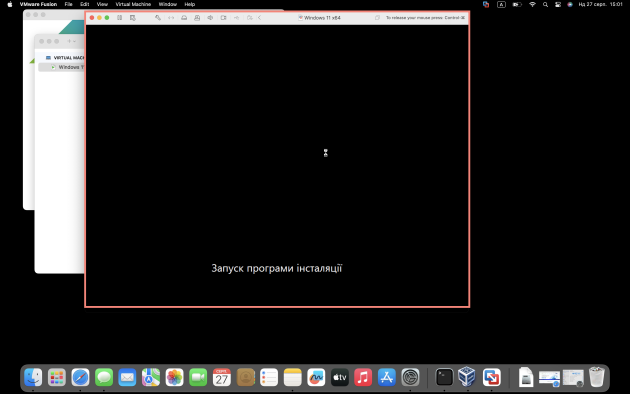This screenshot has width=630, height=394.
Task: Open the File menu
Action: [68, 4]
